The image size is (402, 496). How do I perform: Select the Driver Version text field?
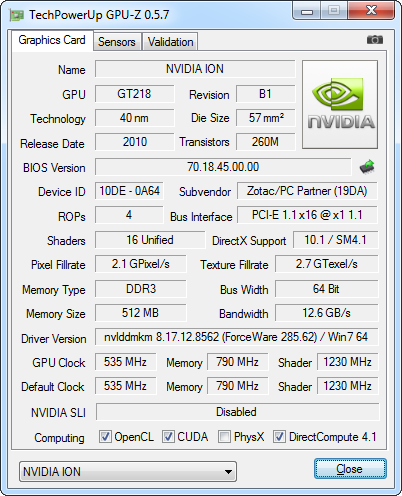236,337
